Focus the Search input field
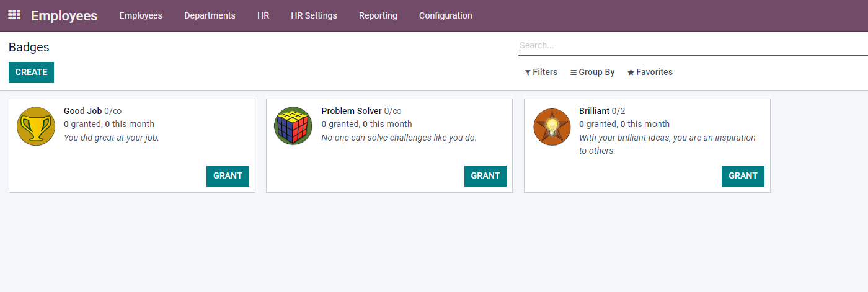The width and height of the screenshot is (868, 292). coord(693,45)
